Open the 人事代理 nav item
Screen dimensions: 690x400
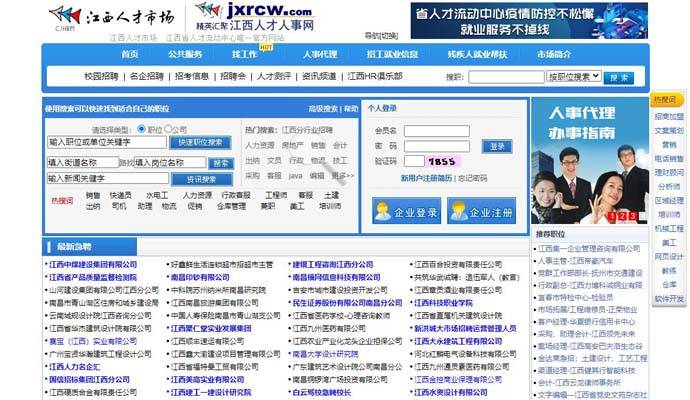(x=320, y=54)
